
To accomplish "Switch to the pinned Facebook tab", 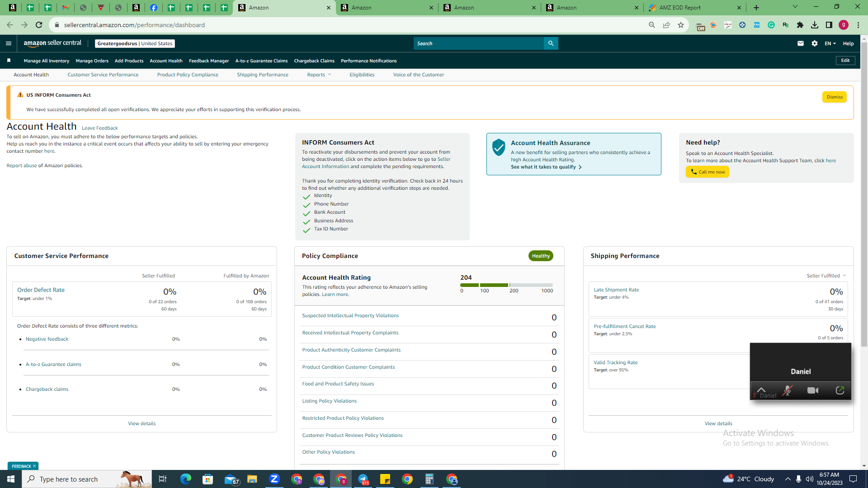I will coord(154,8).
